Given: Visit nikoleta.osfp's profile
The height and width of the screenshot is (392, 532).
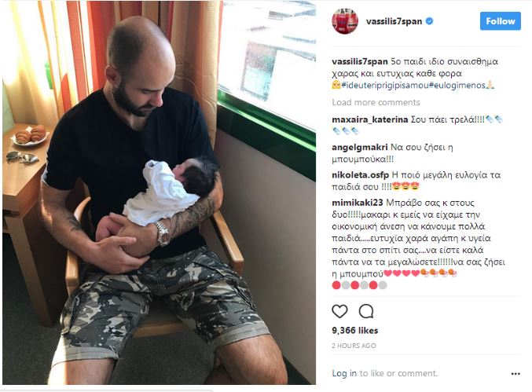Looking at the screenshot, I should pyautogui.click(x=361, y=175).
